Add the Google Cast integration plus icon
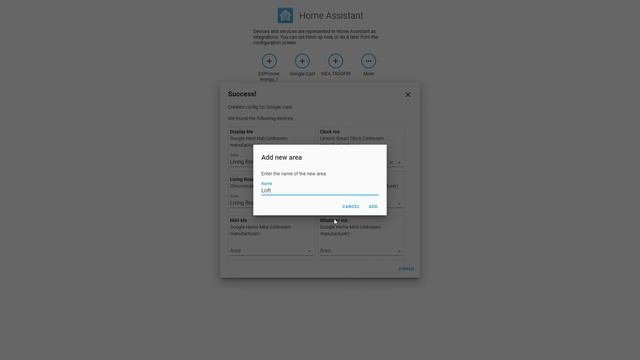The width and height of the screenshot is (640, 360). point(302,61)
